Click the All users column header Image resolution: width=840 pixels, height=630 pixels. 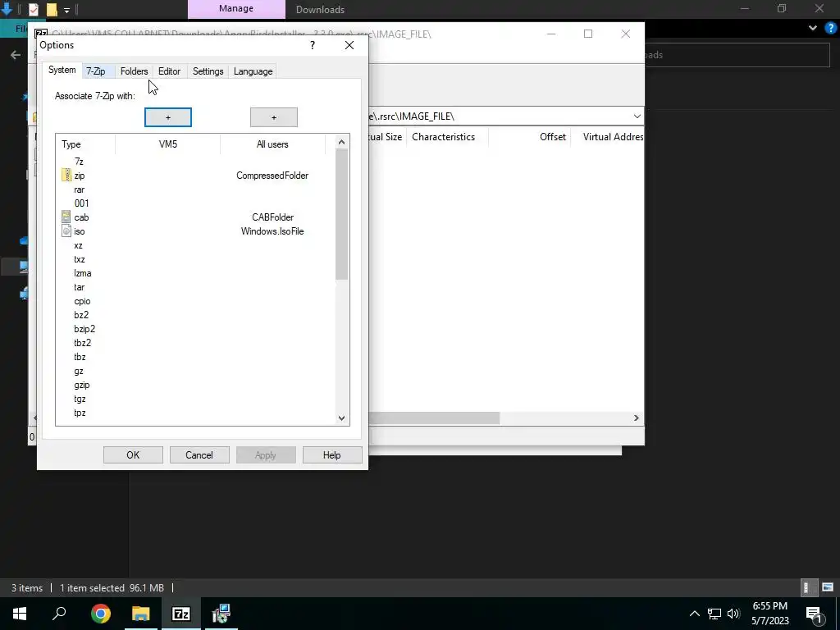(272, 144)
